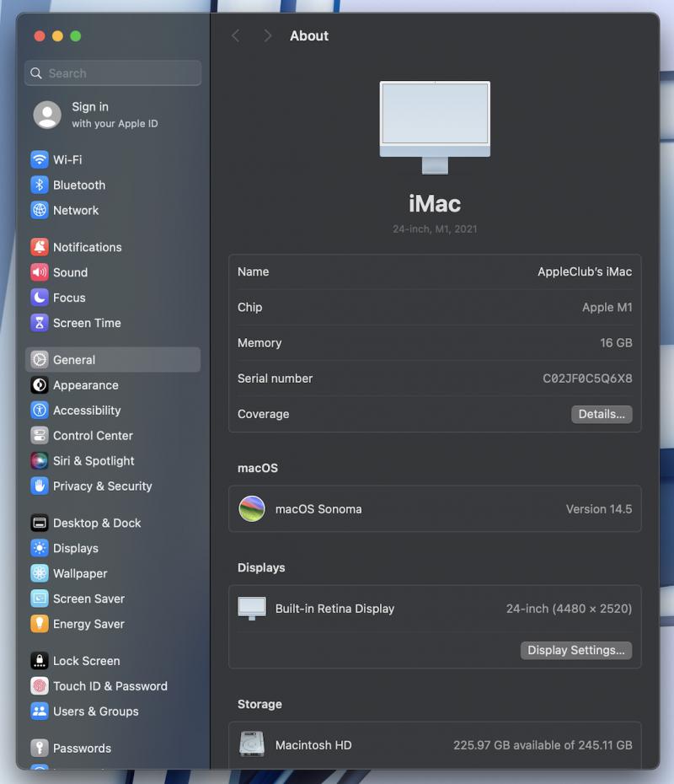Open the Bluetooth icon in sidebar
The width and height of the screenshot is (674, 784).
(40, 185)
